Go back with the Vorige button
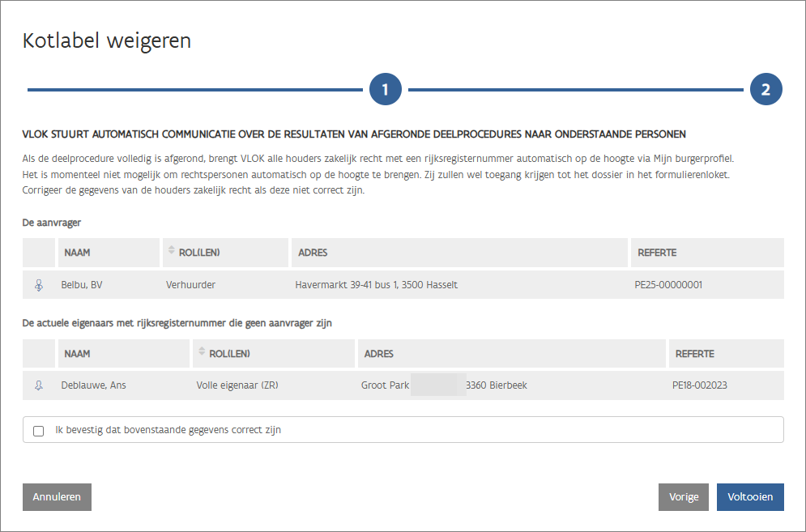This screenshot has width=806, height=532. tap(684, 497)
